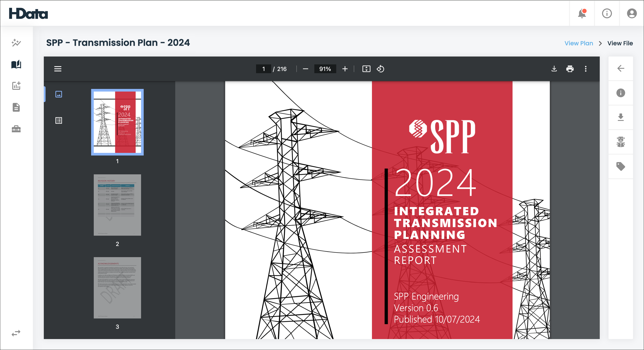Open the analytics chart tool in left sidebar

[x=16, y=86]
